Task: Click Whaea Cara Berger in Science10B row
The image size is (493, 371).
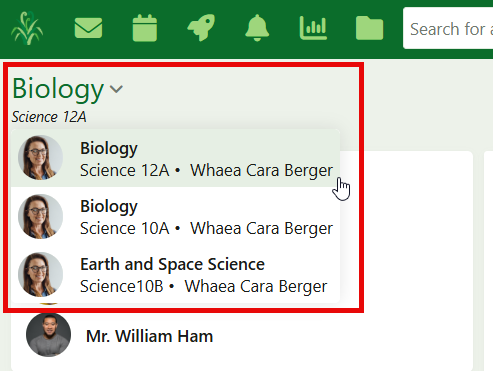Action: coord(256,286)
